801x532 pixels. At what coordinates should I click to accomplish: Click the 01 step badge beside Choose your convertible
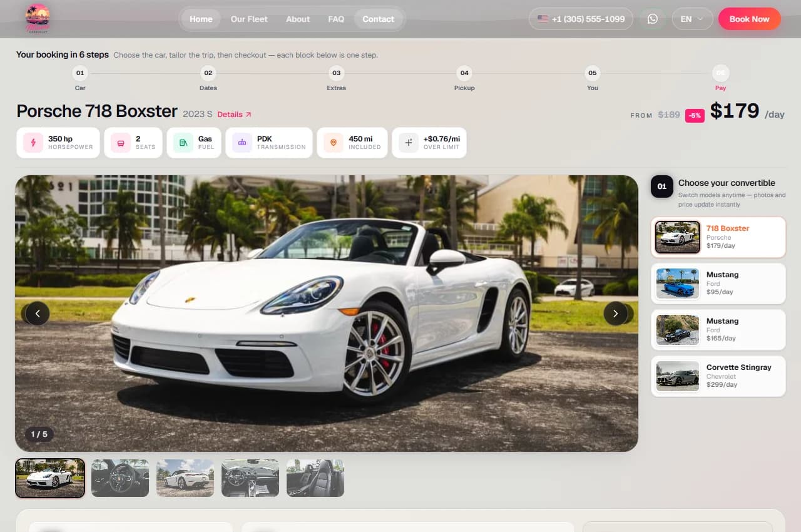(x=662, y=187)
